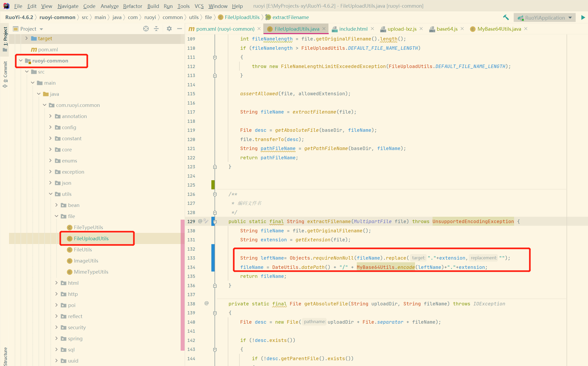Run RuoYiApplication with the green play button
The width and height of the screenshot is (588, 366).
pyautogui.click(x=583, y=17)
